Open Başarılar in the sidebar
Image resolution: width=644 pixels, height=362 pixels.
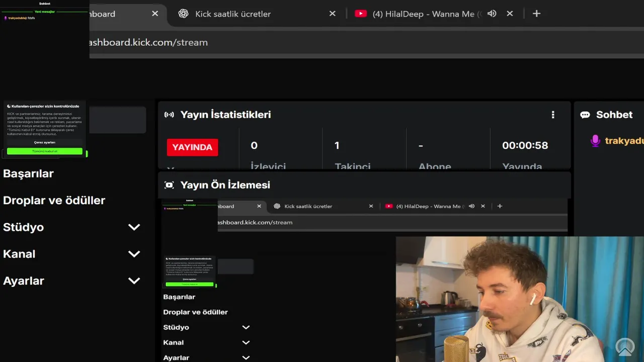(x=28, y=173)
